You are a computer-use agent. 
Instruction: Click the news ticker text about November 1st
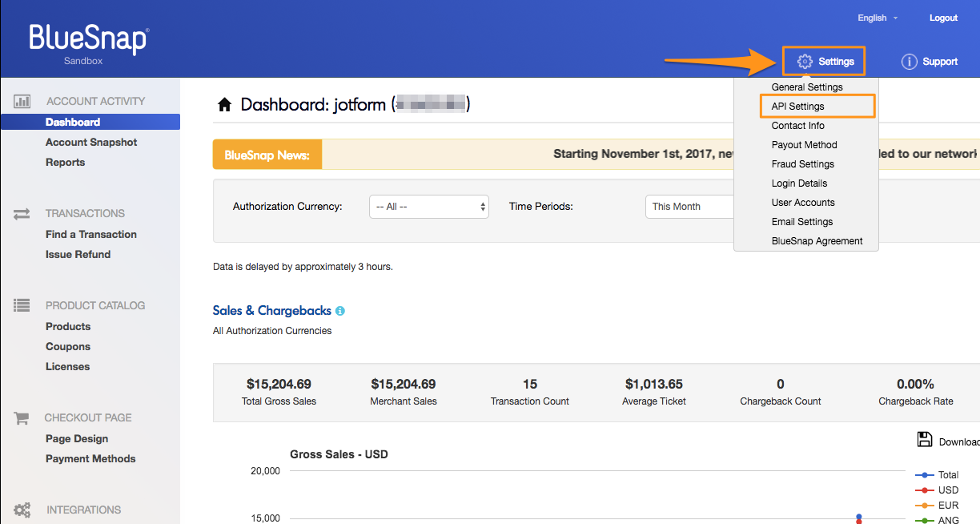644,154
